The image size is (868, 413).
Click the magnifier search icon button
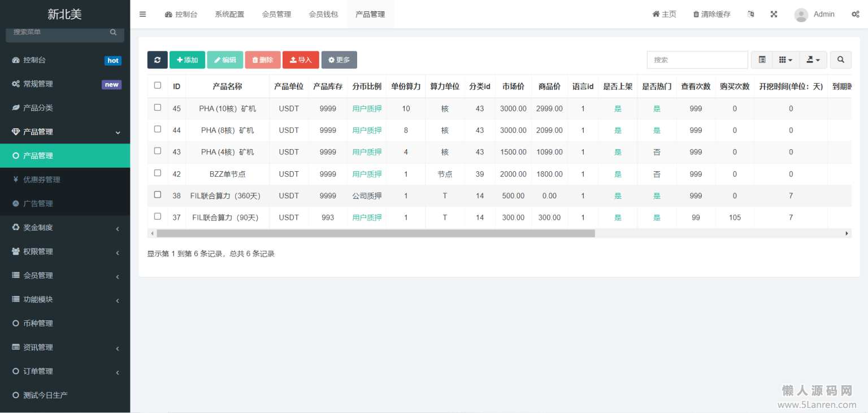click(x=840, y=60)
